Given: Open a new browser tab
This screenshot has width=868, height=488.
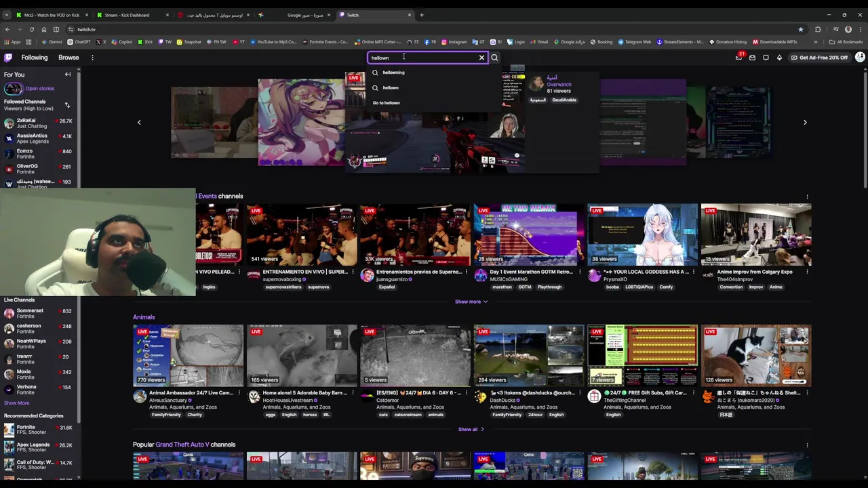Looking at the screenshot, I should coord(421,15).
